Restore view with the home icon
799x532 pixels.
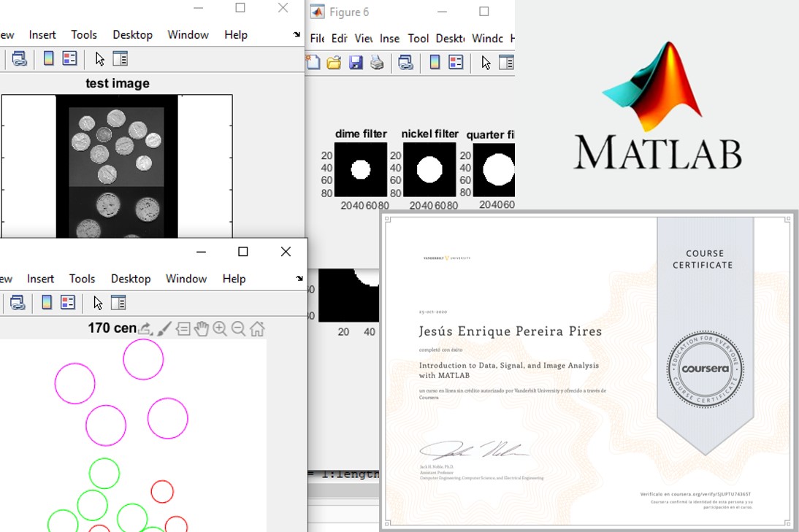(x=257, y=329)
